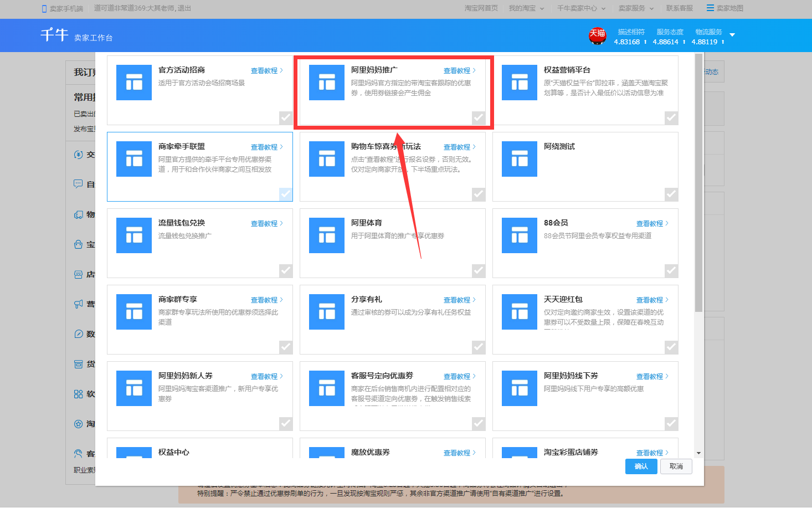
Task: Click the 商家群专享 card icon
Action: (x=134, y=312)
